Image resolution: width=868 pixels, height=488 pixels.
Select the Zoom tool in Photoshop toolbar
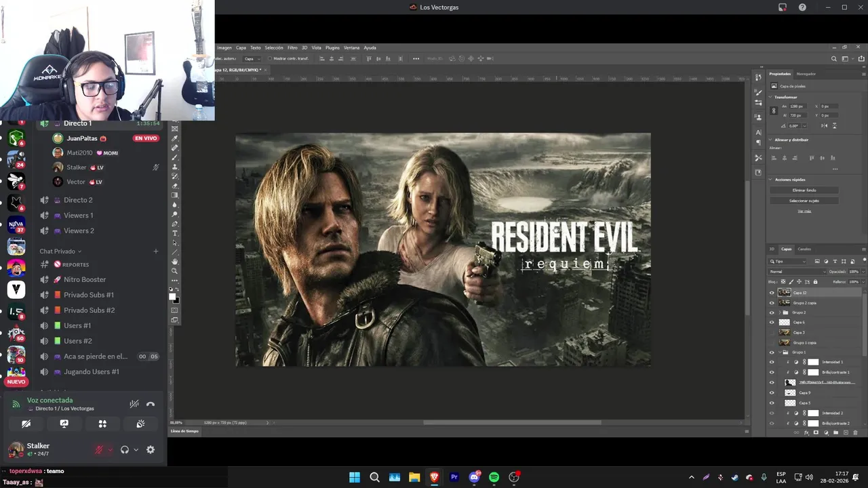[x=174, y=270]
